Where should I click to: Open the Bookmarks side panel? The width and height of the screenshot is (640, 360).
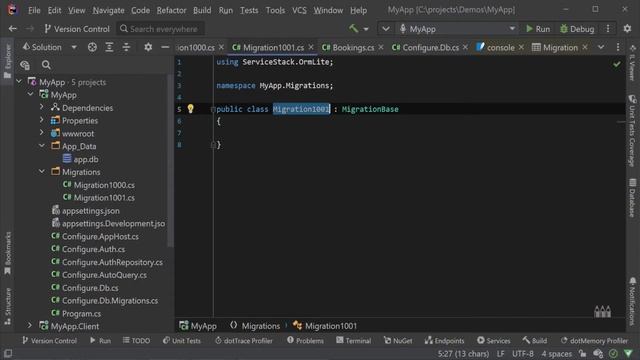(7, 253)
